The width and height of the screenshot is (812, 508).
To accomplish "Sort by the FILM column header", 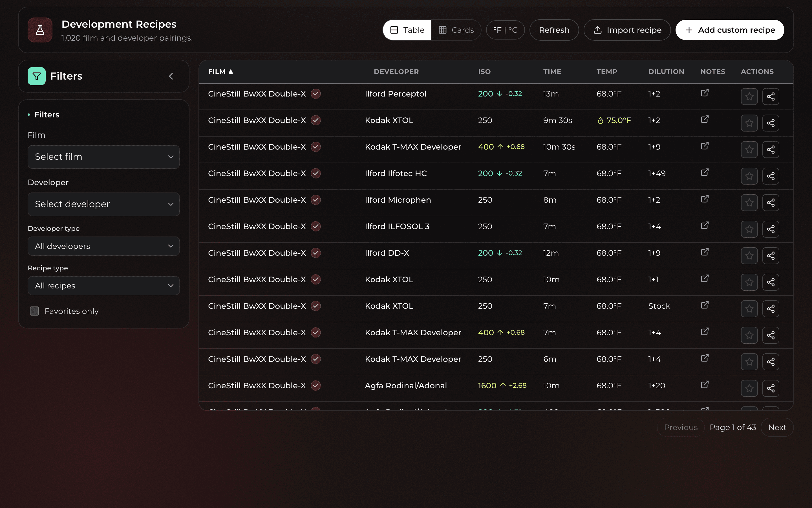I will click(220, 72).
